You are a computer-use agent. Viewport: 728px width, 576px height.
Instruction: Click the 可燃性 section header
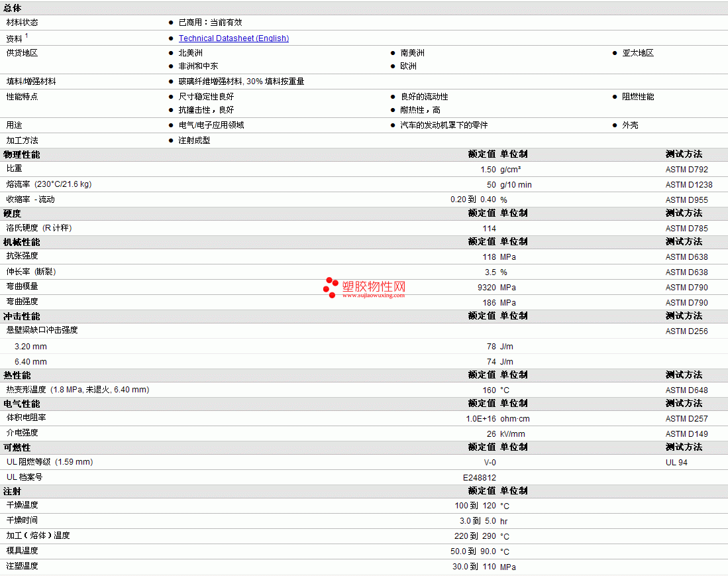click(x=17, y=448)
